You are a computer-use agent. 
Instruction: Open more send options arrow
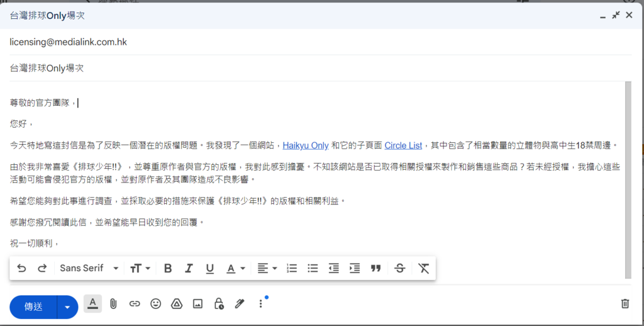pyautogui.click(x=68, y=306)
